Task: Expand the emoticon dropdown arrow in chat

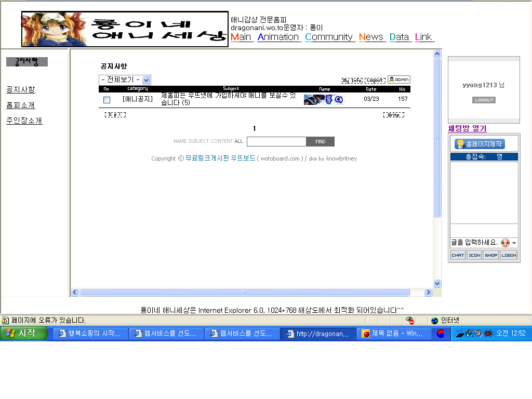Action: [514, 243]
